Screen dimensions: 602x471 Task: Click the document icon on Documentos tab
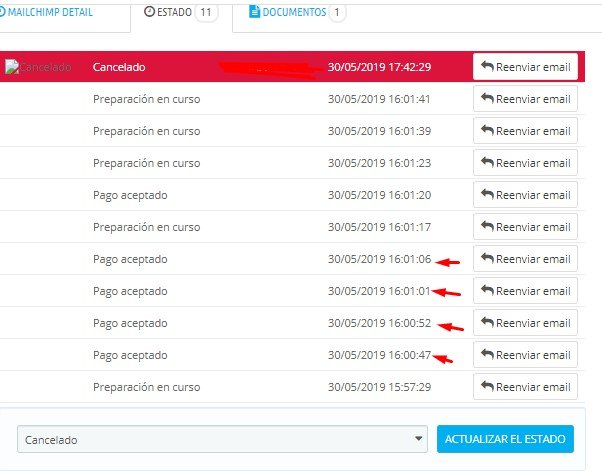tap(254, 12)
